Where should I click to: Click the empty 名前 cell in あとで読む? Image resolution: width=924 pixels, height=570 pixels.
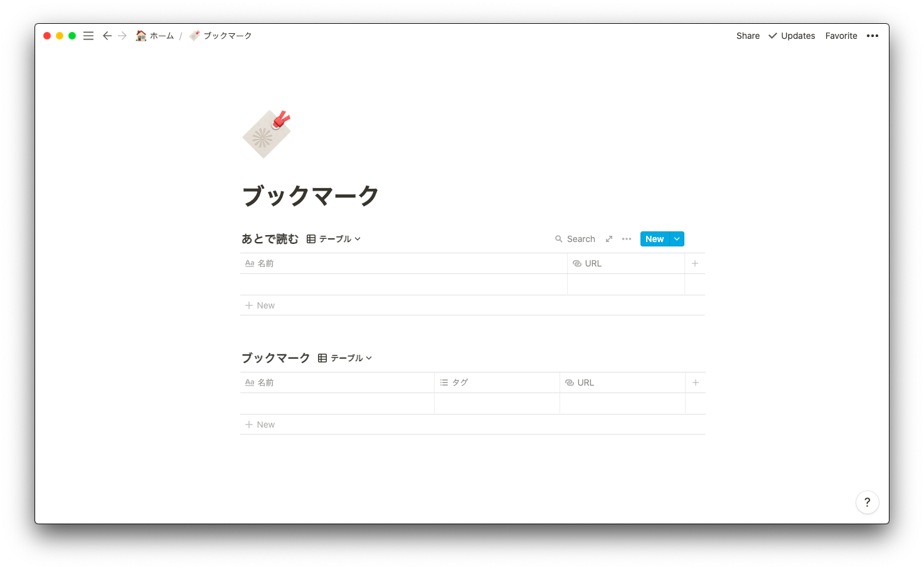click(x=403, y=285)
